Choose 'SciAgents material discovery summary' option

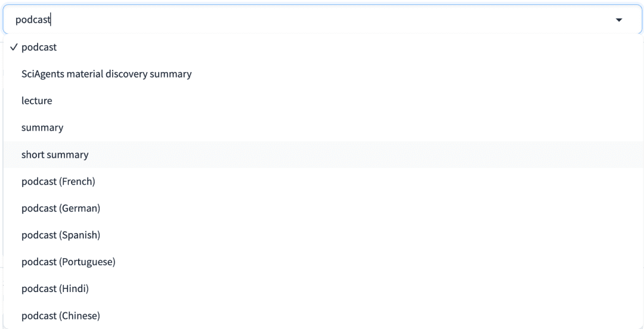coord(324,75)
